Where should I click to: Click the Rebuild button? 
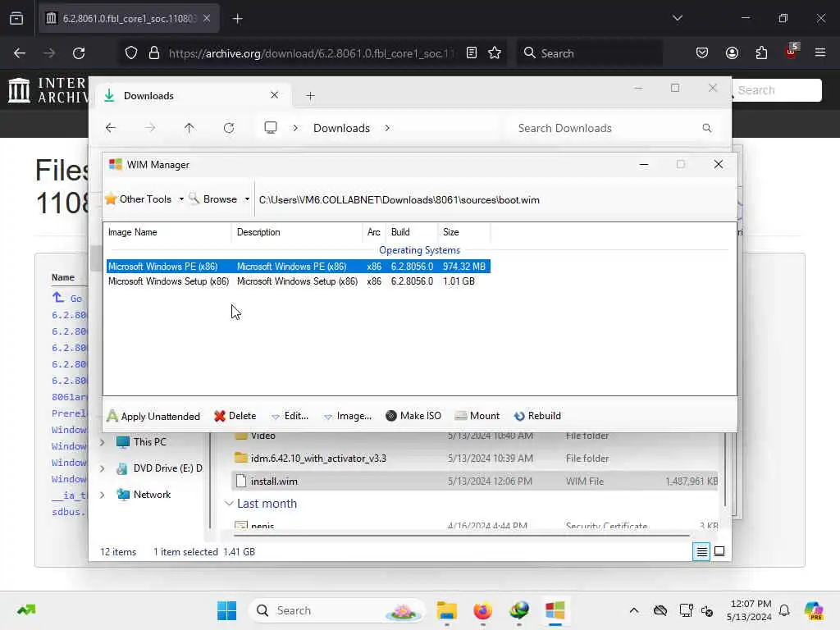(x=537, y=416)
